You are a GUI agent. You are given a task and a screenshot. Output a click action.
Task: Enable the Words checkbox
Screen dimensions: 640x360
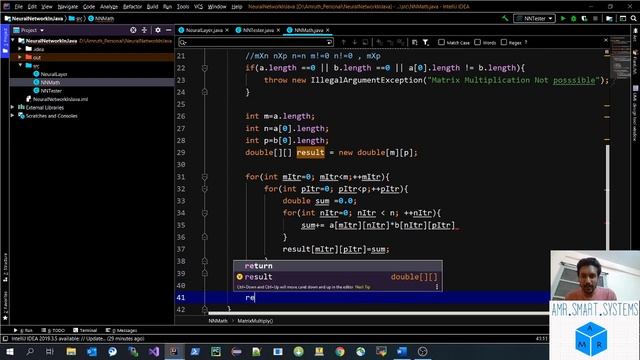click(x=478, y=42)
